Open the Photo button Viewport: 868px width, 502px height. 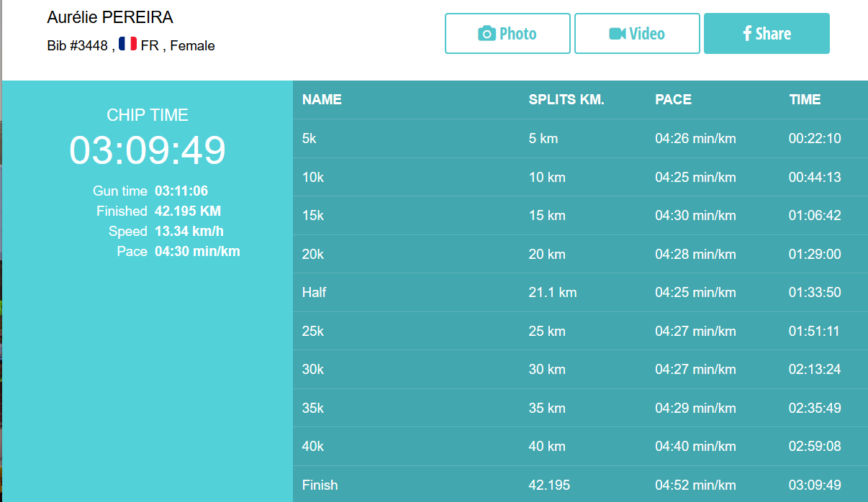(x=507, y=34)
